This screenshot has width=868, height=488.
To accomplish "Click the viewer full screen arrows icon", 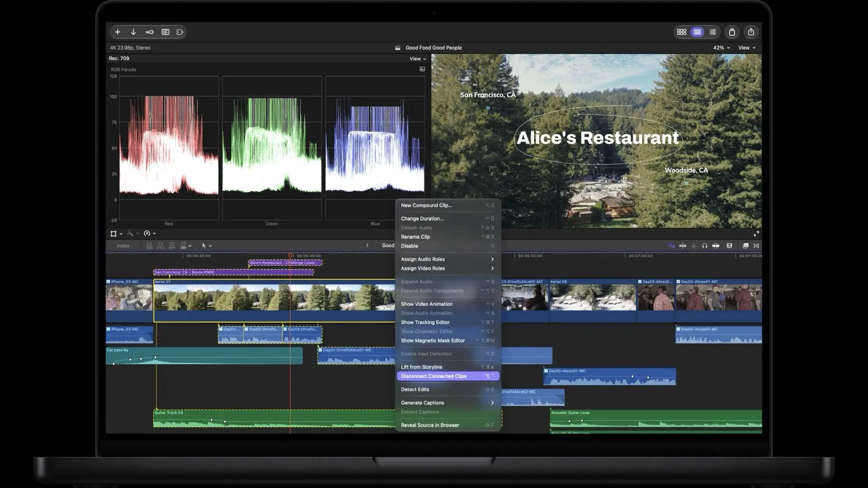I will point(756,234).
